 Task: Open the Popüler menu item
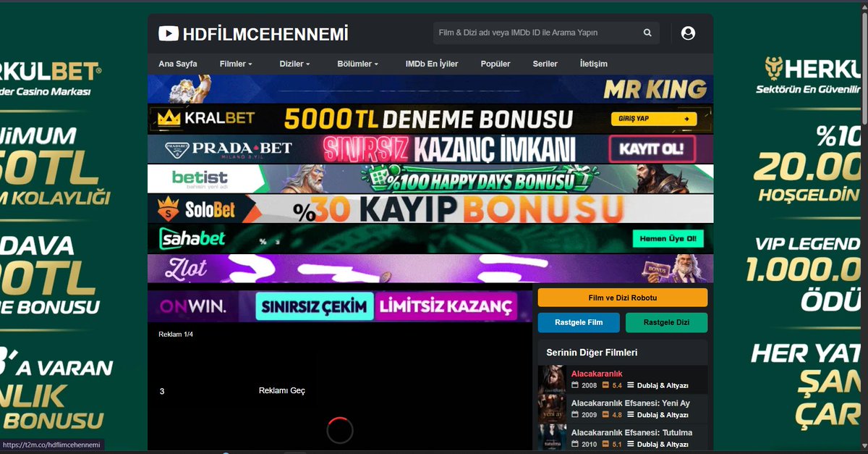coord(495,64)
